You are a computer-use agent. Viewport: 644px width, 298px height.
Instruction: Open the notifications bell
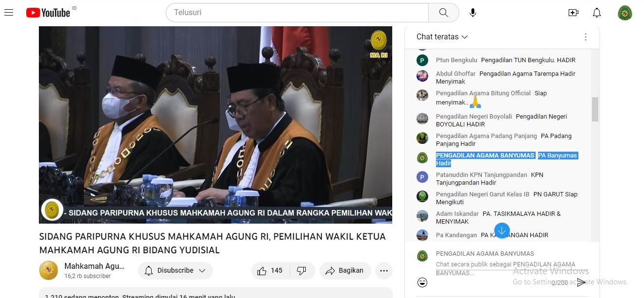[597, 13]
